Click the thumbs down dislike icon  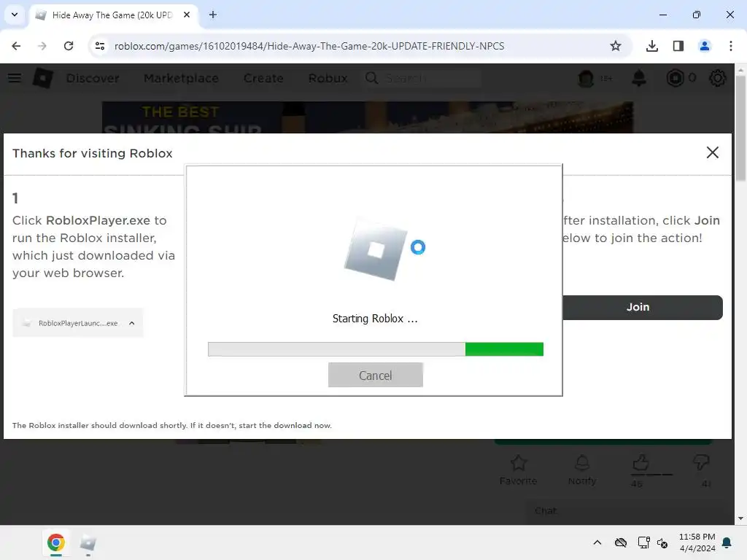click(x=701, y=462)
